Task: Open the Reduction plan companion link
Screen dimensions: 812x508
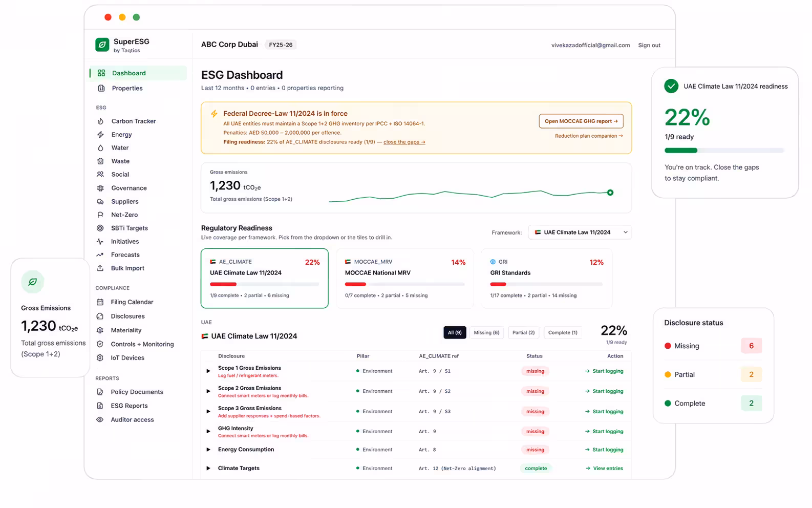Action: tap(589, 136)
